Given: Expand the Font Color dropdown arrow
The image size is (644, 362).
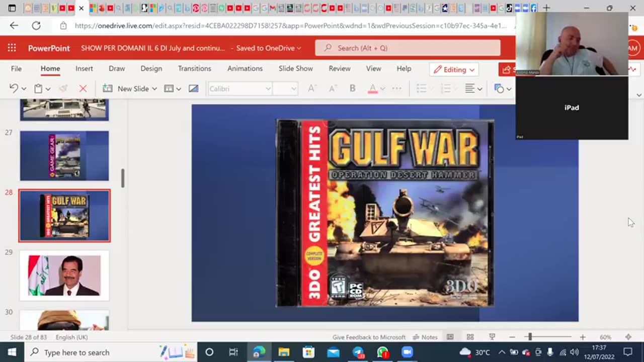Looking at the screenshot, I should [382, 88].
